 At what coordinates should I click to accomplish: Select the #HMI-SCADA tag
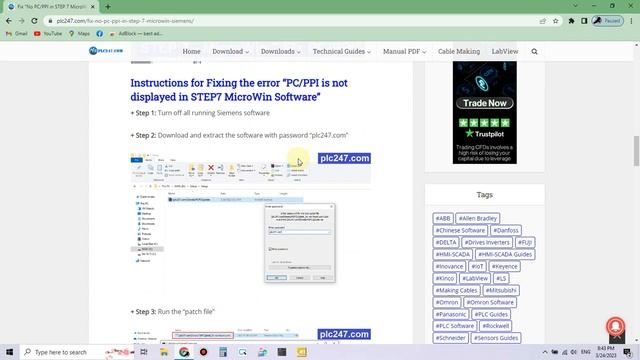(453, 254)
